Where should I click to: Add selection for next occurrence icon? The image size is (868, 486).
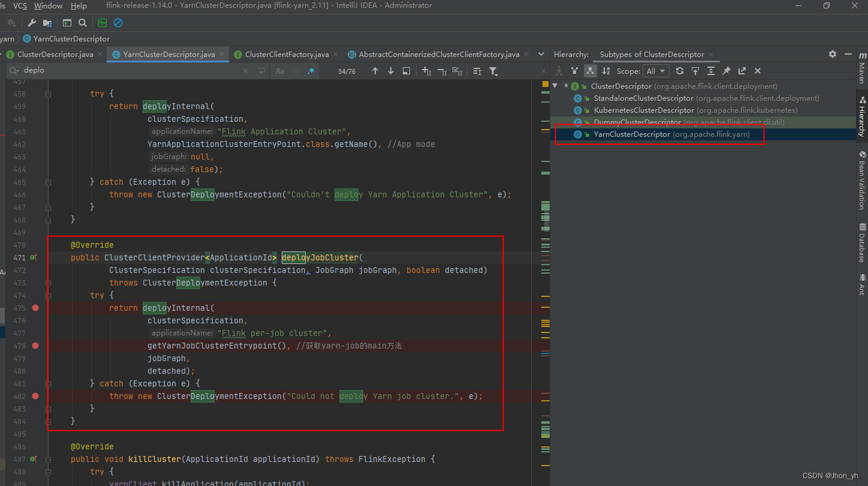tap(427, 71)
